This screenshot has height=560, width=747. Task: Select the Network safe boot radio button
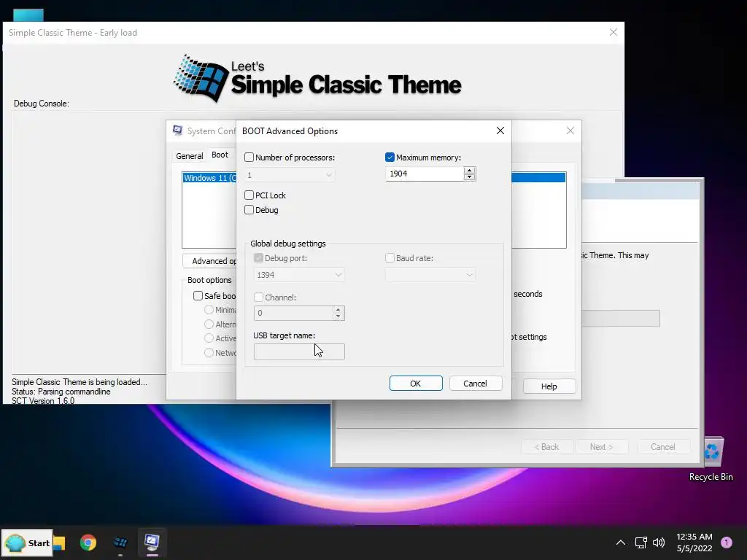point(208,352)
